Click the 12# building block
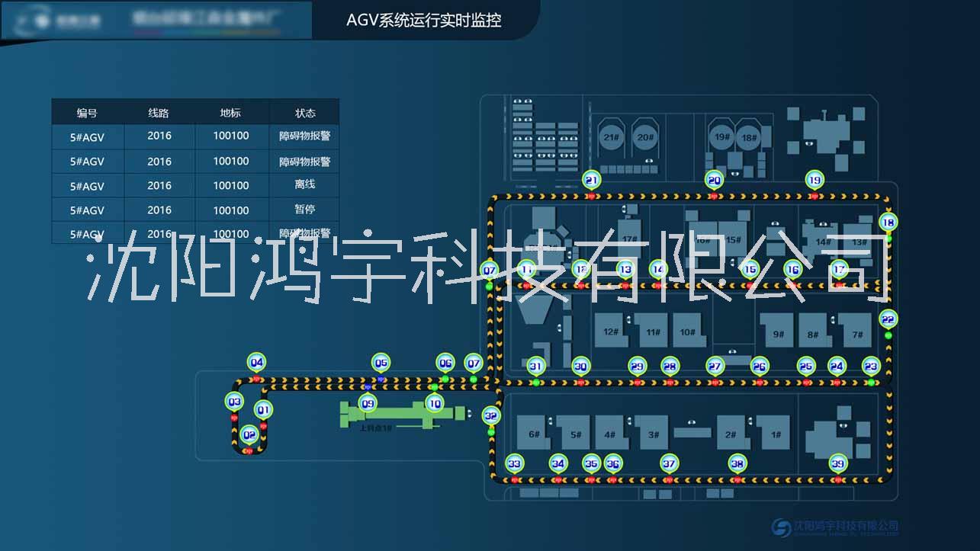The image size is (980, 551). point(610,330)
